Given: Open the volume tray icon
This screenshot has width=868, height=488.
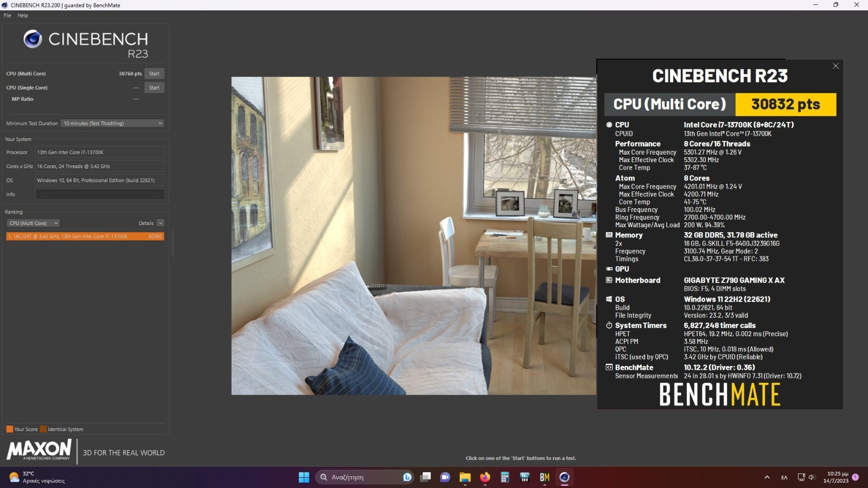Looking at the screenshot, I should [x=812, y=478].
